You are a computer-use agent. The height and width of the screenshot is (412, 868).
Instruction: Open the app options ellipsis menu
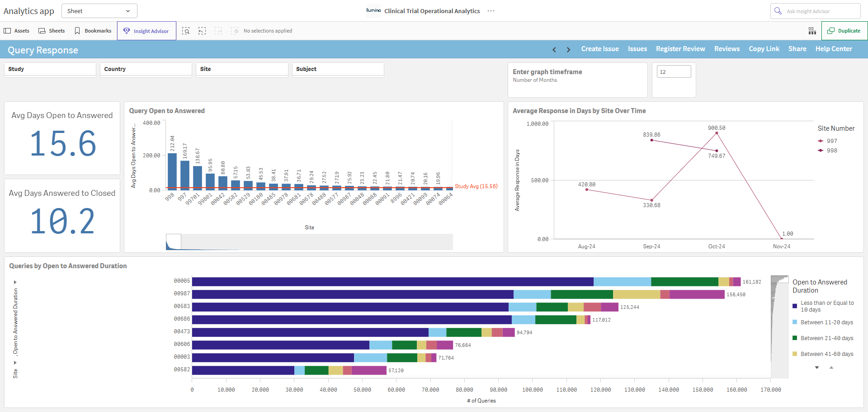491,11
